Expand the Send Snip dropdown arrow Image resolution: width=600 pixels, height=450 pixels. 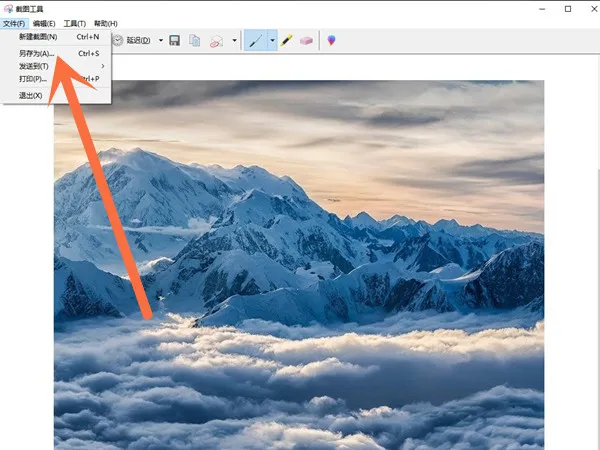coord(234,41)
